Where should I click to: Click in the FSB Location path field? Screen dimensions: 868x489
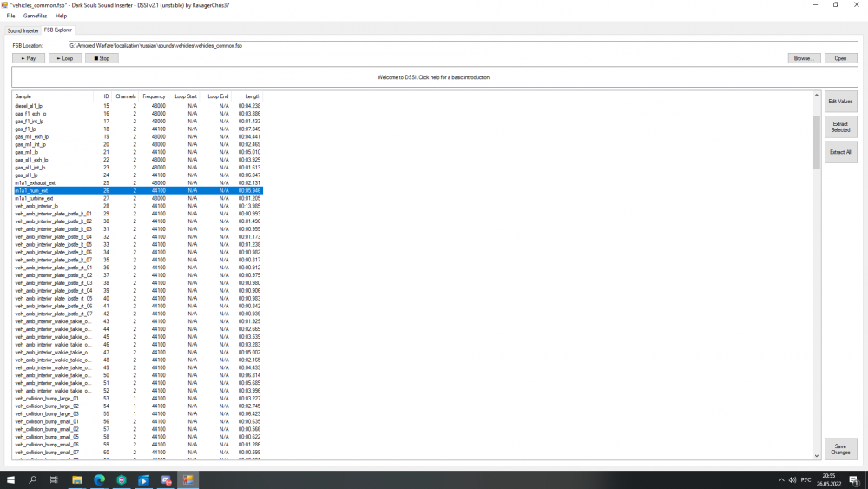click(460, 45)
